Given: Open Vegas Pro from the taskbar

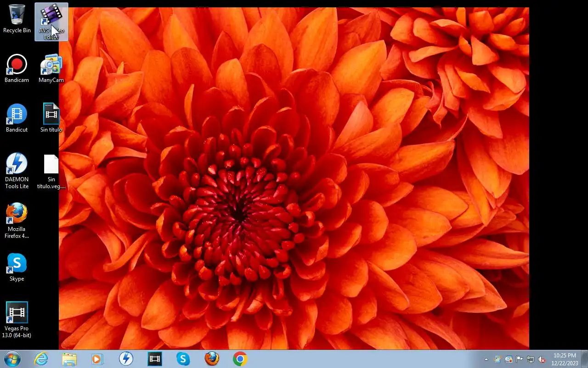Looking at the screenshot, I should (x=155, y=359).
